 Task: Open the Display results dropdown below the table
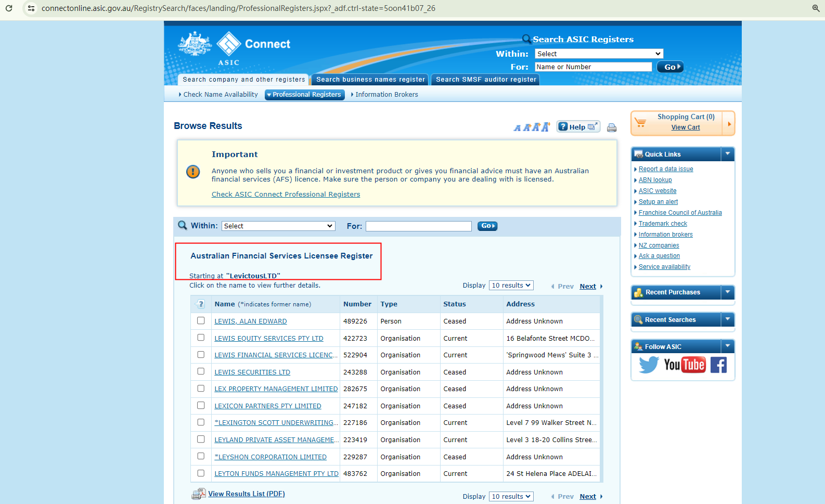tap(511, 497)
